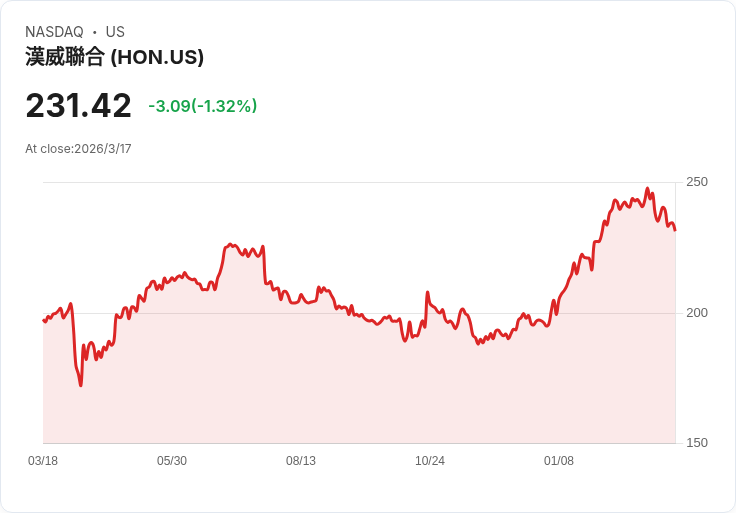Click the price spike above the 10/24 label
This screenshot has width=736, height=513.
click(427, 292)
